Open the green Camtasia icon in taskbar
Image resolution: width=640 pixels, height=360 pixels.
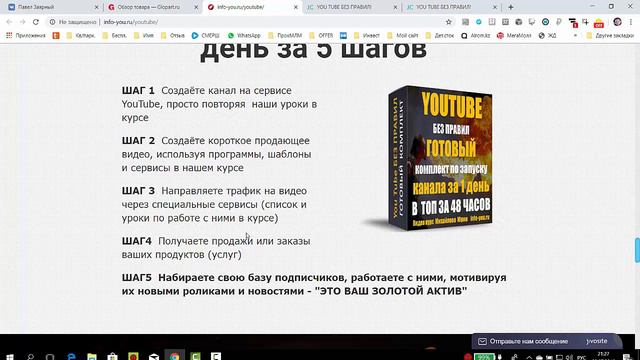(x=196, y=356)
